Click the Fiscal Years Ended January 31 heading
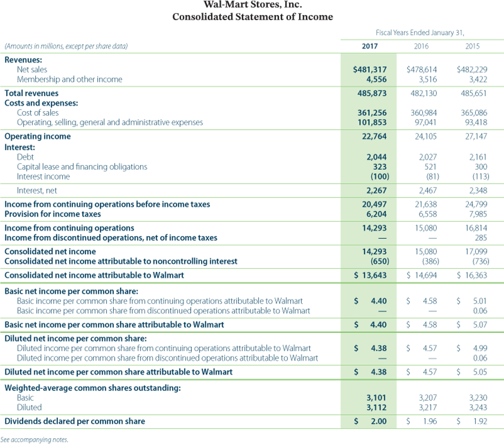 tap(421, 33)
